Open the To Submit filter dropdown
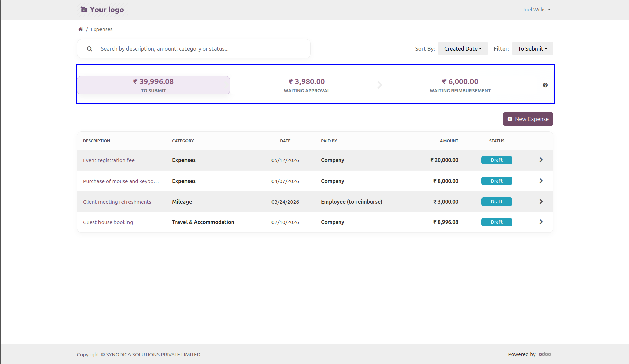This screenshot has width=629, height=364. [533, 49]
